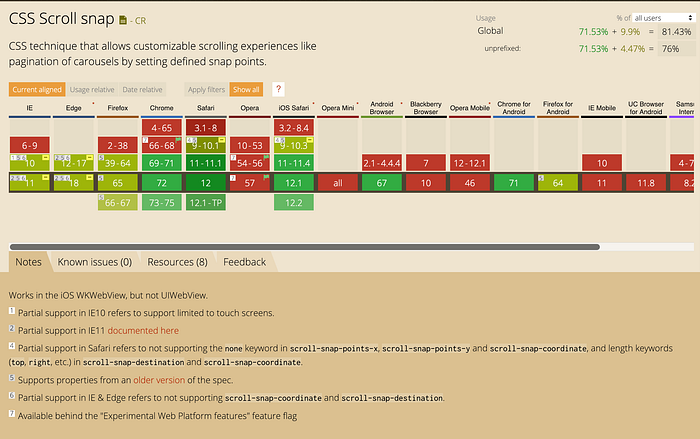Image resolution: width=700 pixels, height=439 pixels.
Task: Select the iOS Safari 11-11.4 cell
Action: 294,163
